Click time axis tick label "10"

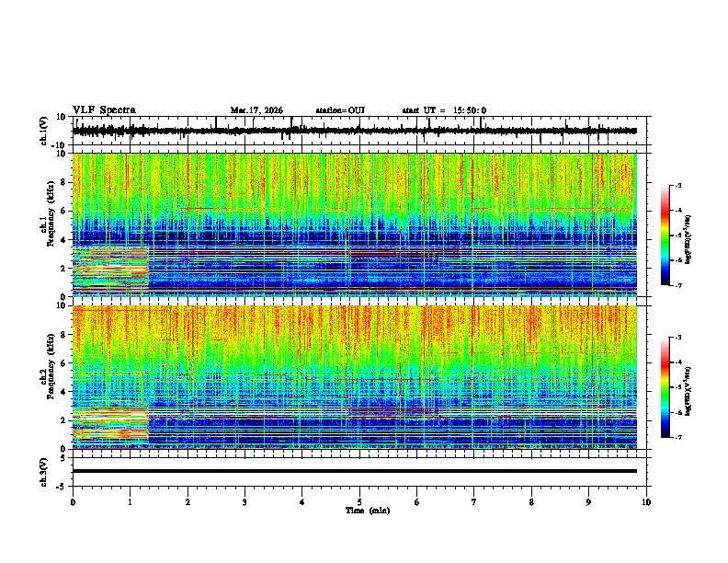[646, 502]
